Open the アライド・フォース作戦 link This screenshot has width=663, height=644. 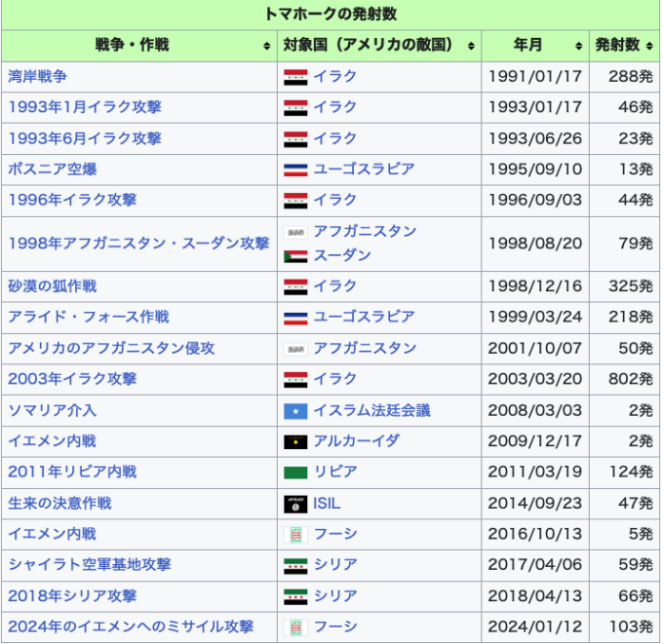pyautogui.click(x=88, y=317)
